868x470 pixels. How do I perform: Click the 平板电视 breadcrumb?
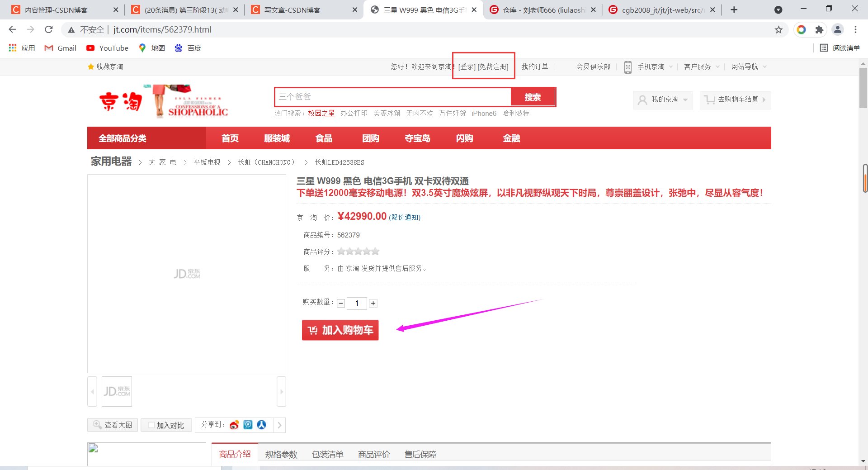(207, 162)
